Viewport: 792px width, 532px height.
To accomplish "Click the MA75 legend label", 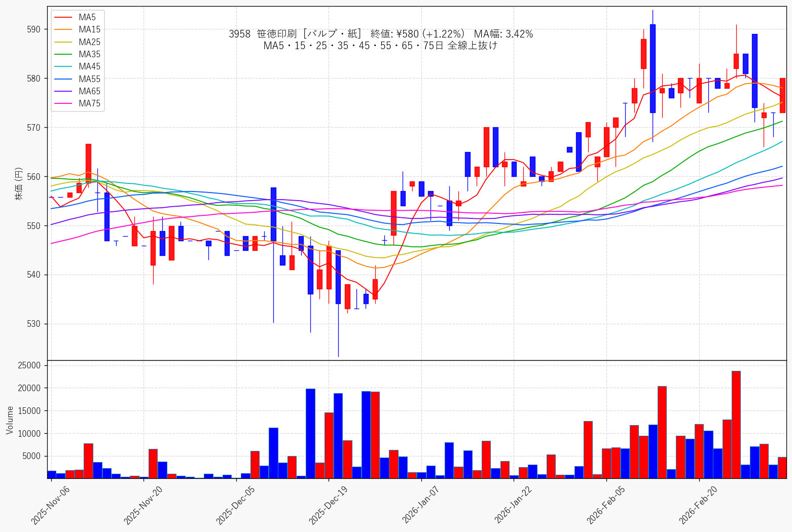I will [90, 103].
